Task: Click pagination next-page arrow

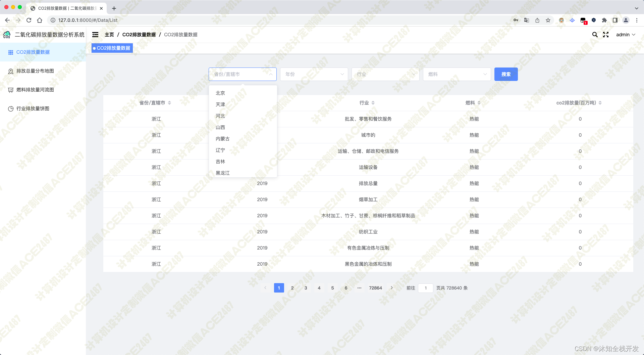Action: point(392,288)
